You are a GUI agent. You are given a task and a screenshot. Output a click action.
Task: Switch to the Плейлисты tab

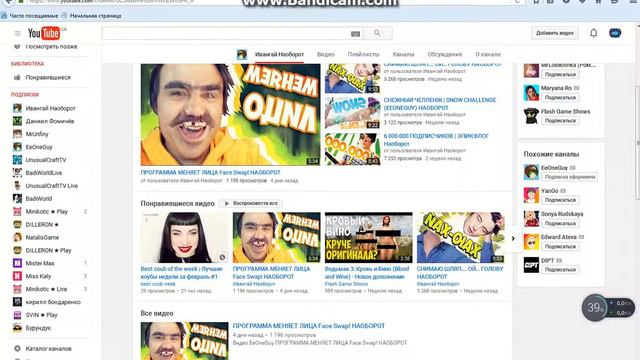point(363,54)
